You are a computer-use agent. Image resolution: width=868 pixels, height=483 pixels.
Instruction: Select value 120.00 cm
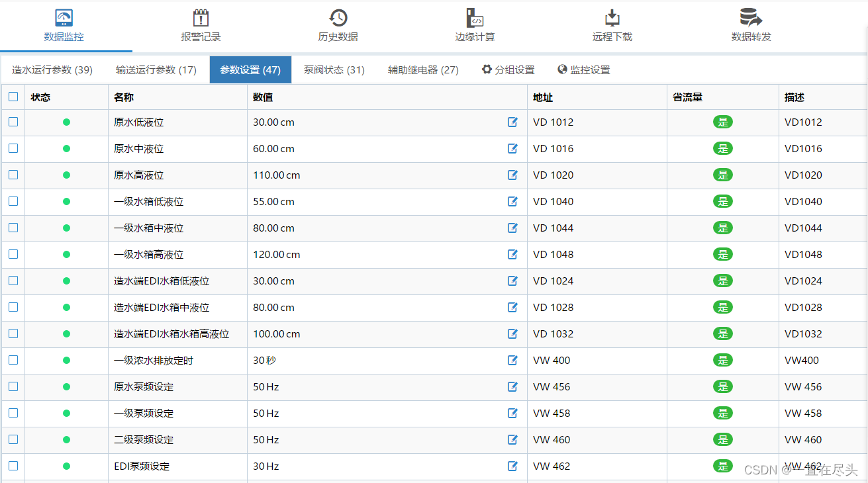point(277,254)
